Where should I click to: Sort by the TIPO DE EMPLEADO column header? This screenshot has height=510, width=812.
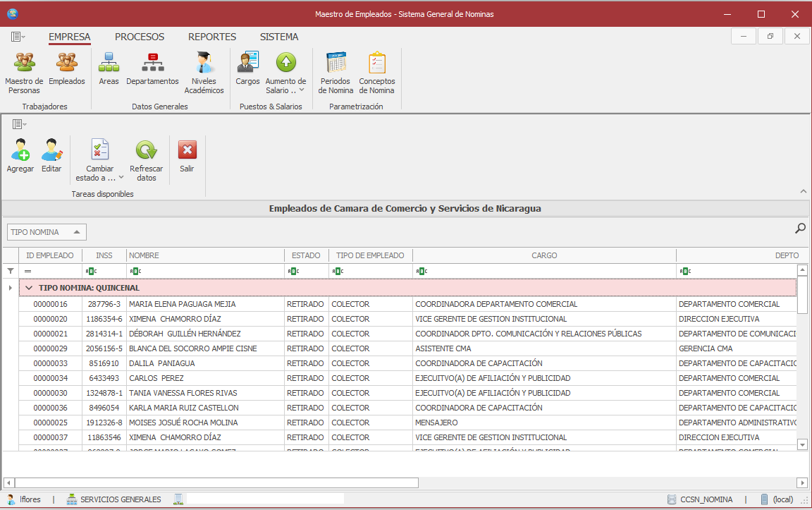coord(370,255)
